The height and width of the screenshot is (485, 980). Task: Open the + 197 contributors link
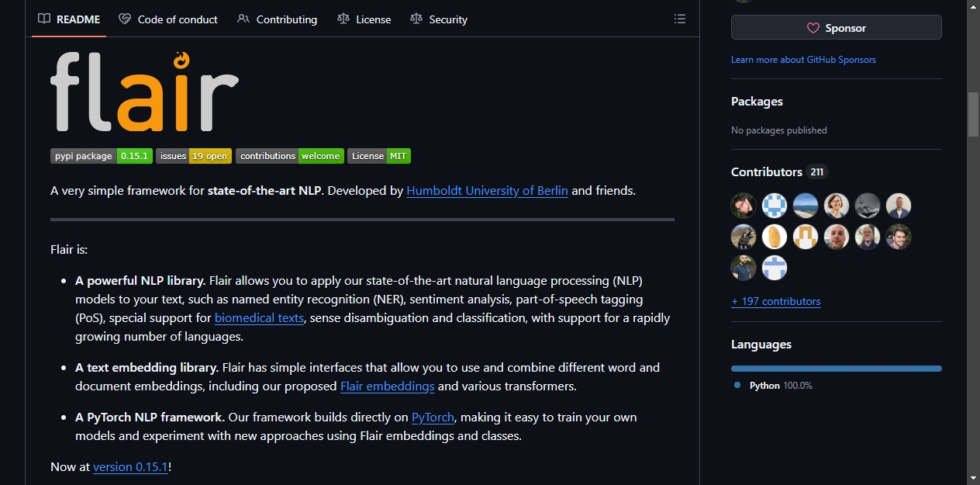[775, 301]
